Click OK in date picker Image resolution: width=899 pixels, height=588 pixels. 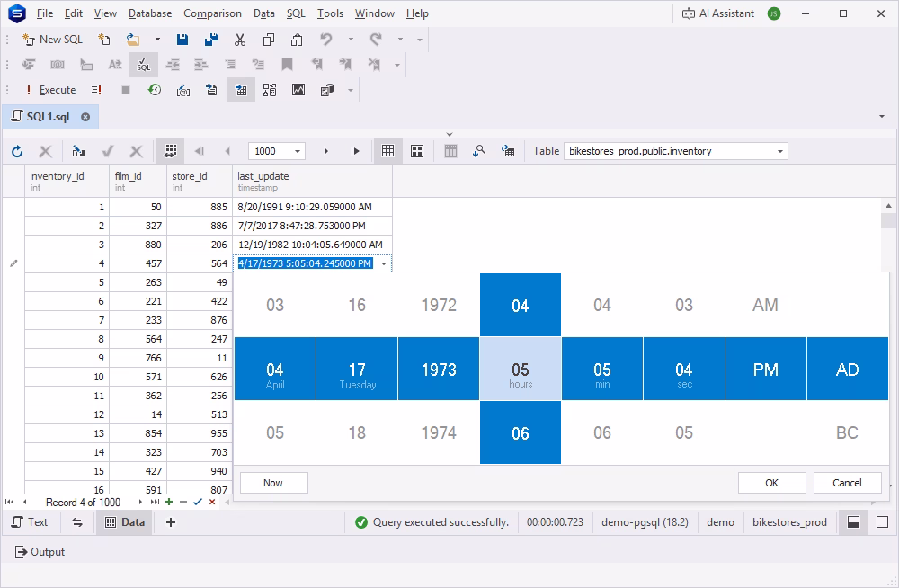(771, 483)
